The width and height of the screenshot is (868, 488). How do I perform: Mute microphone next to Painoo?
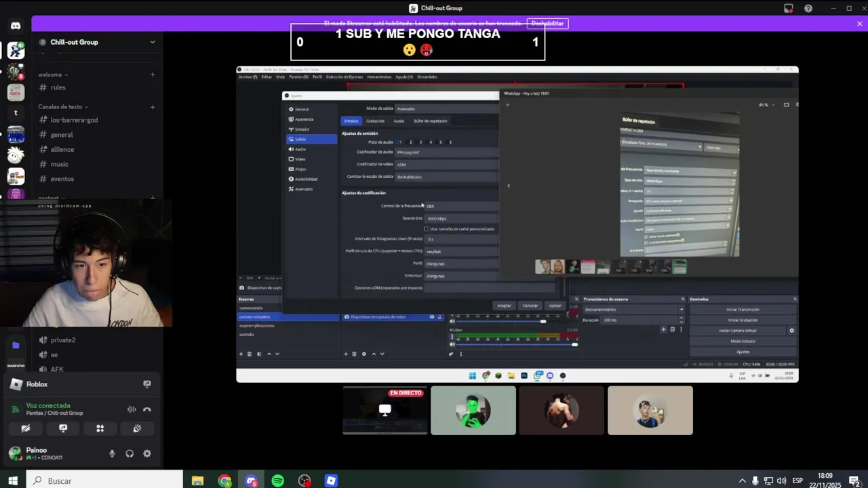[112, 453]
